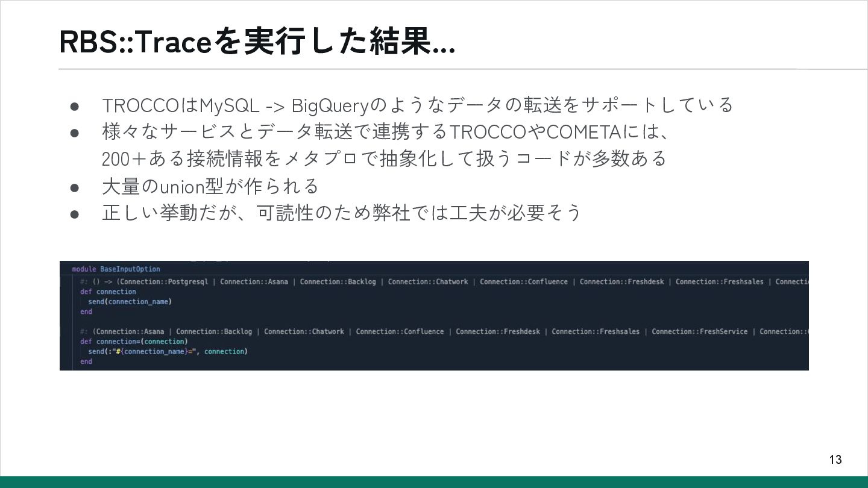Viewport: 868px width, 488px height.
Task: Click the bullet line mentioning TROCCOやCOMETAには
Action: [x=386, y=131]
